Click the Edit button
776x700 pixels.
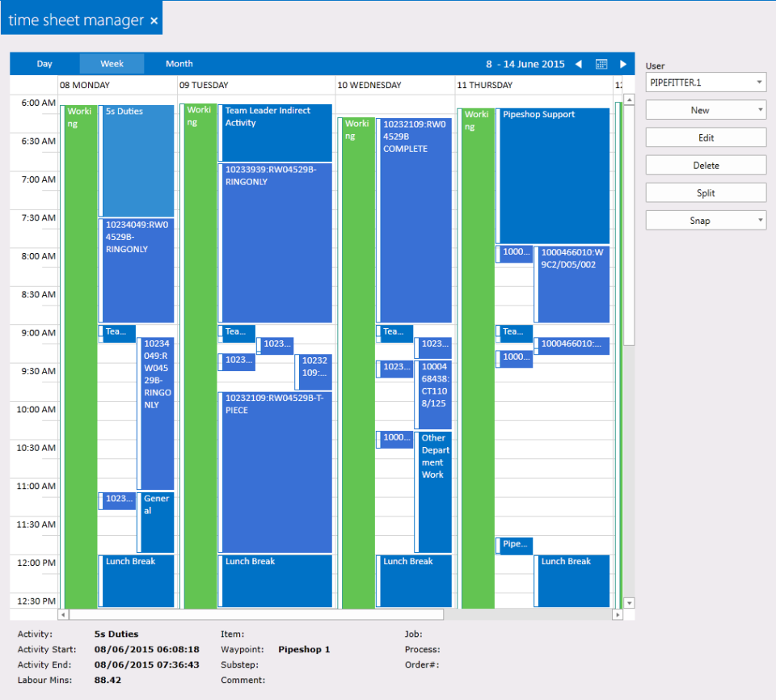click(x=705, y=137)
